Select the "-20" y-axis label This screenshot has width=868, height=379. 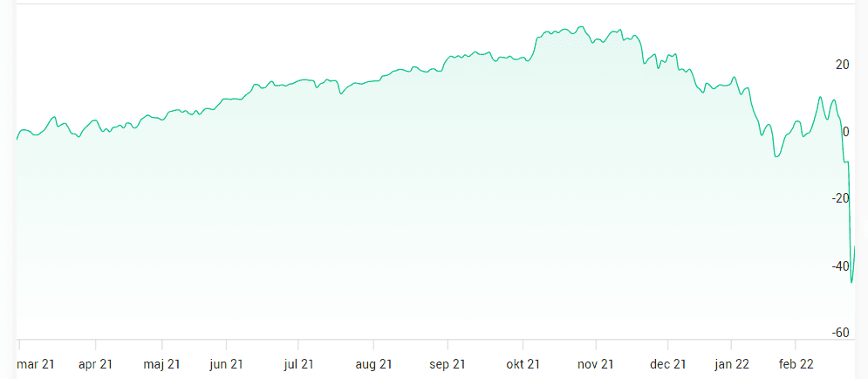[x=840, y=198]
